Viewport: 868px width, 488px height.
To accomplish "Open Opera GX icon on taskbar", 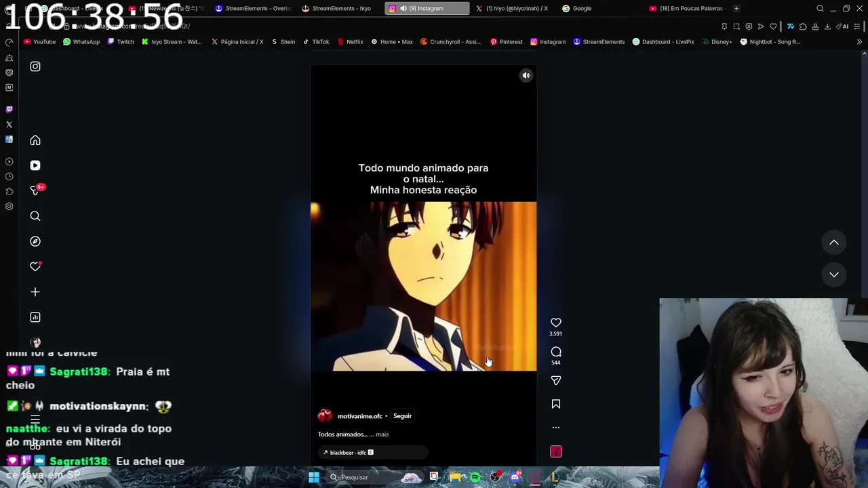I will click(x=535, y=477).
